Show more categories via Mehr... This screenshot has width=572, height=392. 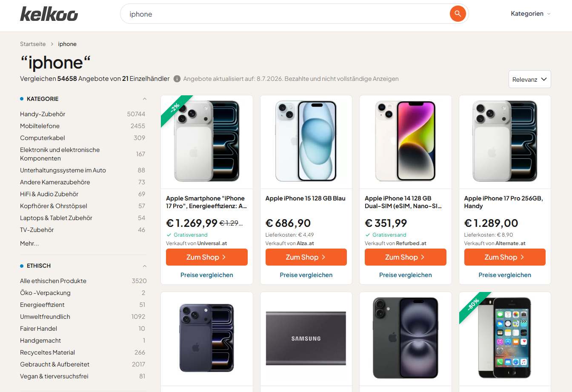point(29,243)
